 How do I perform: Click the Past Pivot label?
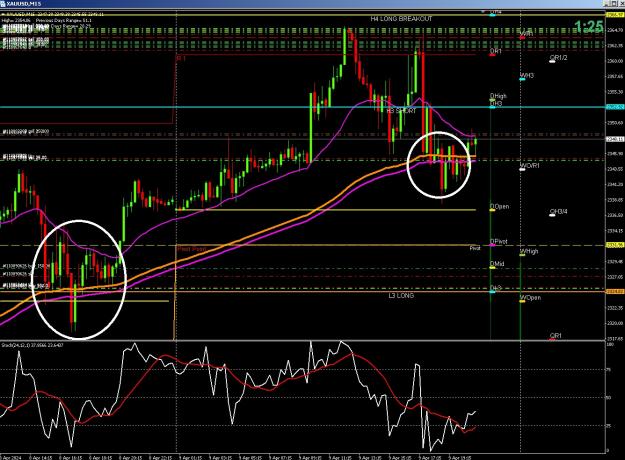[x=192, y=249]
